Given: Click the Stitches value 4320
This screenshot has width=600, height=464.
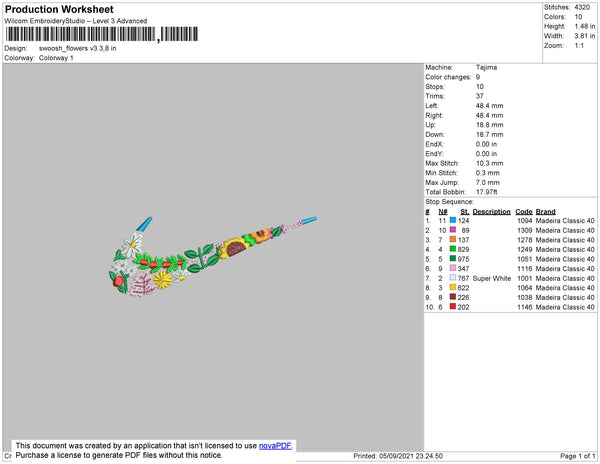Looking at the screenshot, I should 582,7.
